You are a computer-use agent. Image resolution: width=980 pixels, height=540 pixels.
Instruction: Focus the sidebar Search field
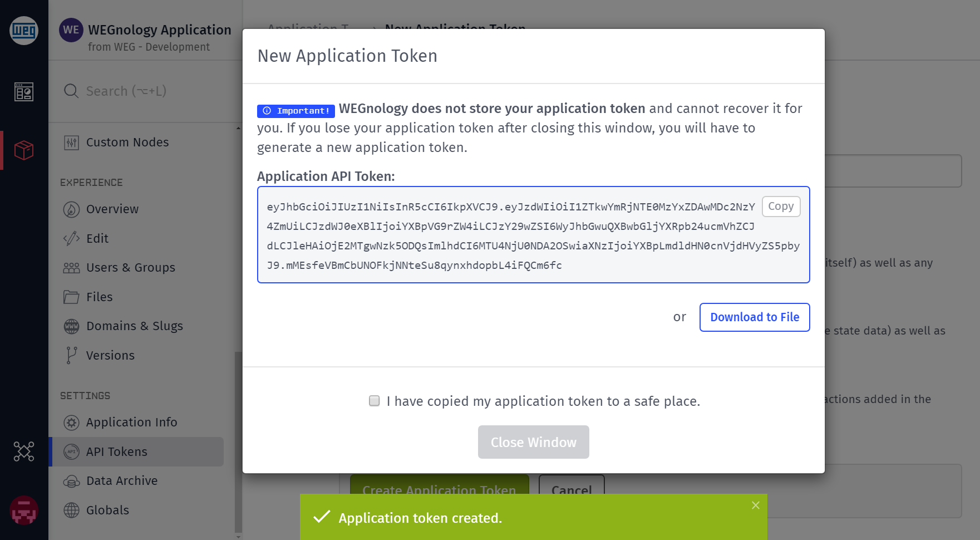tap(146, 91)
